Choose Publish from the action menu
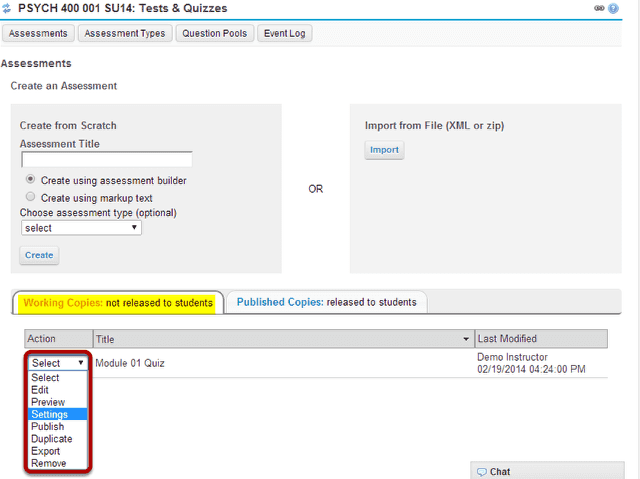 (x=58, y=426)
